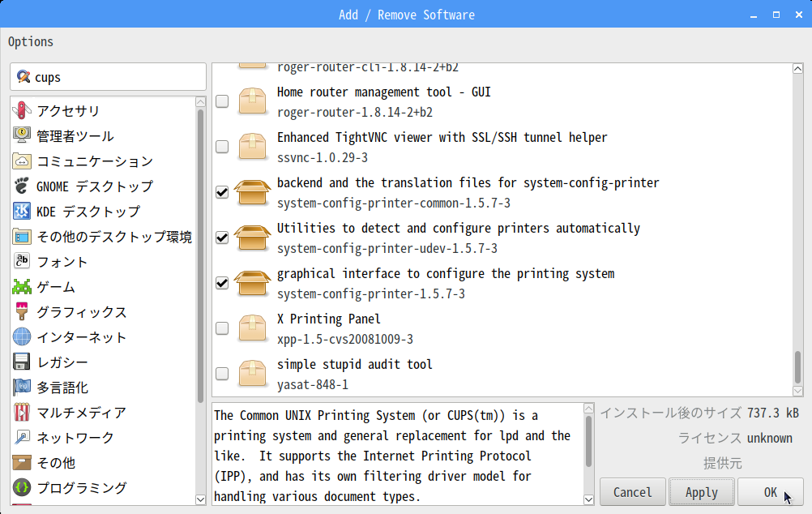Pick the インターネット globe icon
The height and width of the screenshot is (514, 812).
click(22, 336)
